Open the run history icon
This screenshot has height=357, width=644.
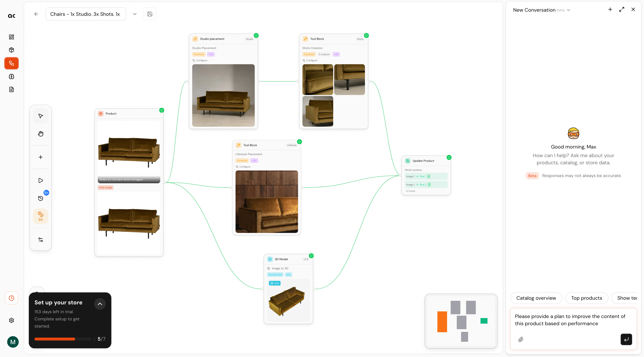pyautogui.click(x=40, y=198)
